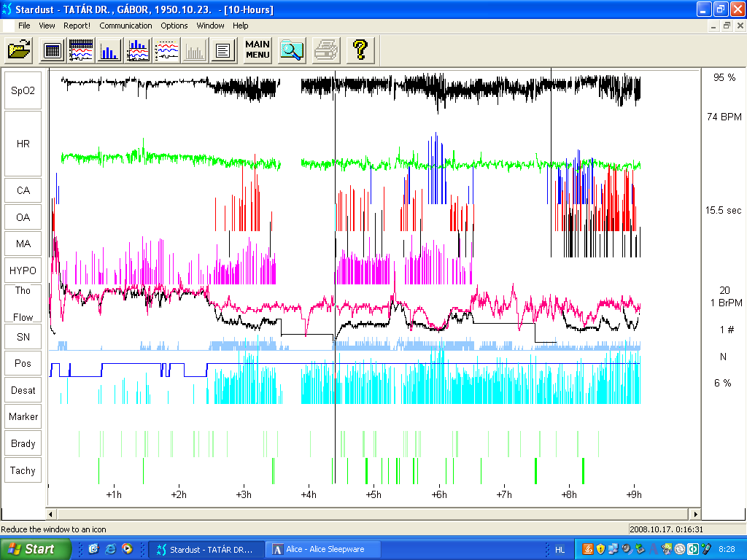The height and width of the screenshot is (560, 747).
Task: Click the horizontal scrollbar track
Action: (373, 514)
